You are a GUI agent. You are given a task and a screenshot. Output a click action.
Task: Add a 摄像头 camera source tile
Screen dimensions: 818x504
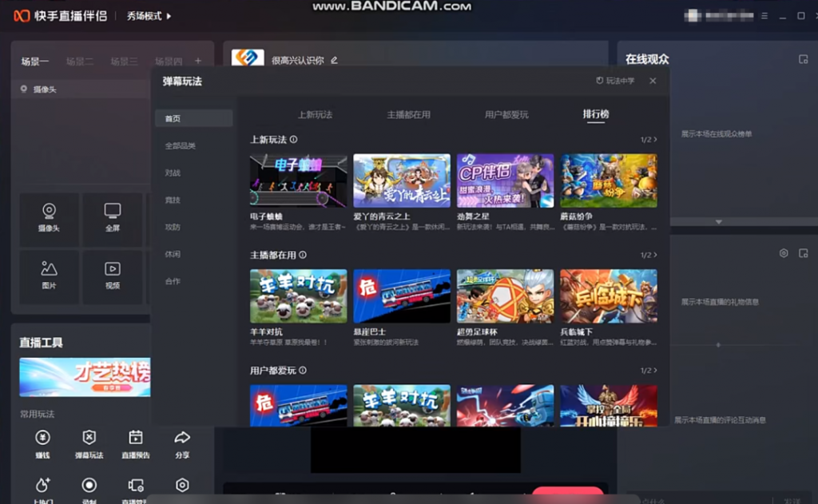click(49, 219)
